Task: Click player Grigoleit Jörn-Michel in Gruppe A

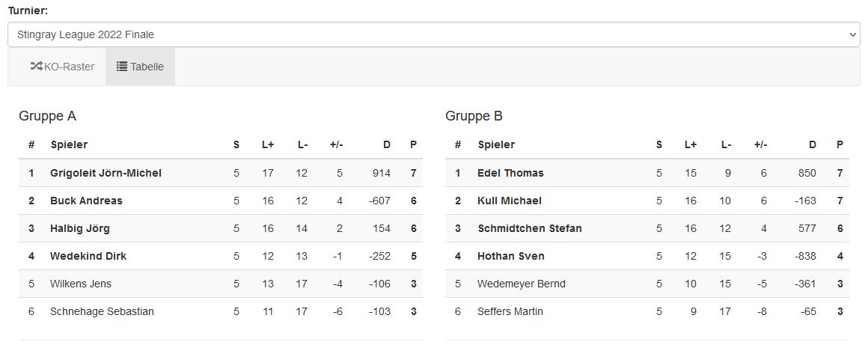Action: [106, 173]
